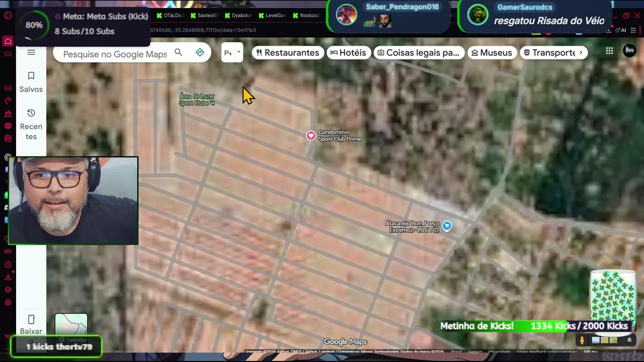
Task: Switch to the Noobzad browser tab
Action: coord(306,16)
